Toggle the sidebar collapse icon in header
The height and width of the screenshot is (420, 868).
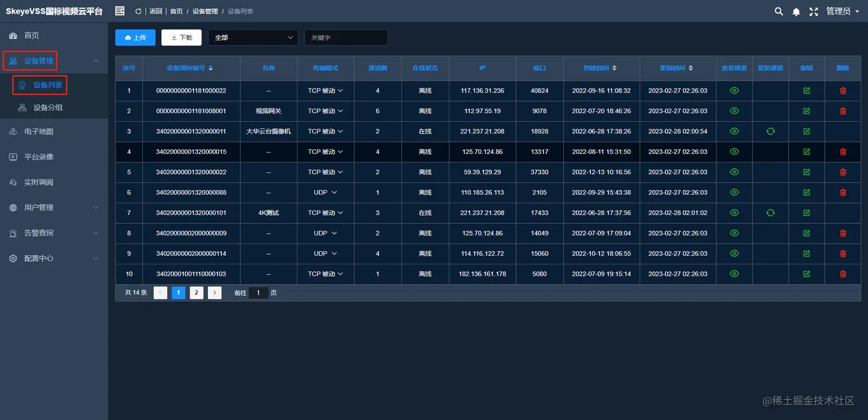point(119,11)
